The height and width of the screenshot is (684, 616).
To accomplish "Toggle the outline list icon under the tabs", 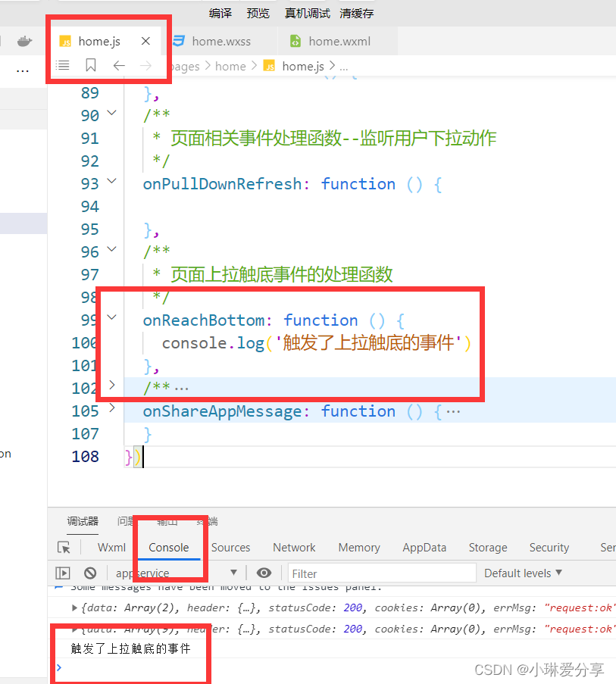I will (62, 65).
